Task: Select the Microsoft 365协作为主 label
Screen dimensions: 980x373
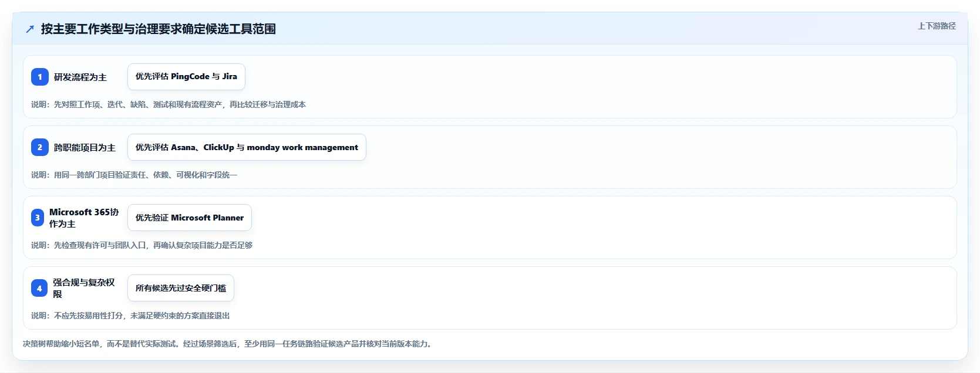Action: [84, 218]
